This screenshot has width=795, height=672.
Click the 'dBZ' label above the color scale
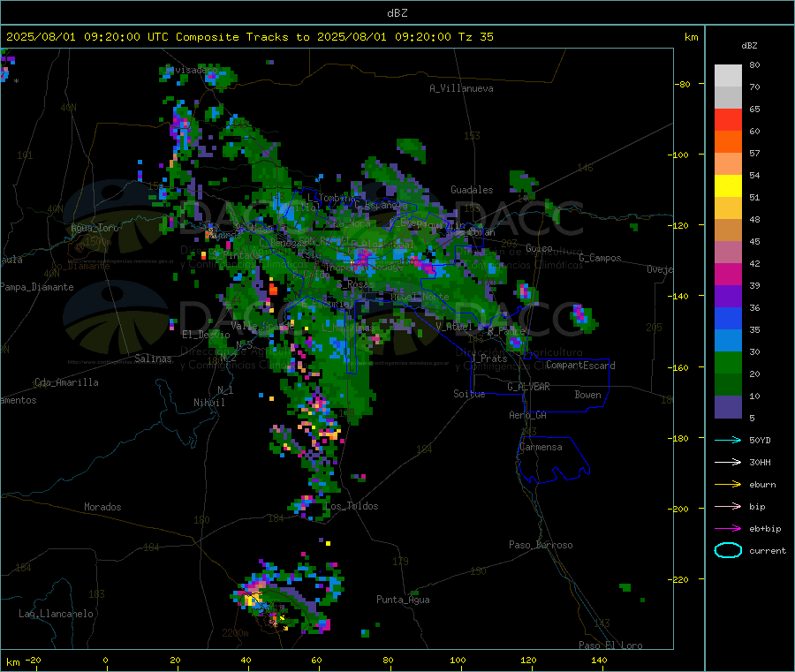click(x=749, y=46)
